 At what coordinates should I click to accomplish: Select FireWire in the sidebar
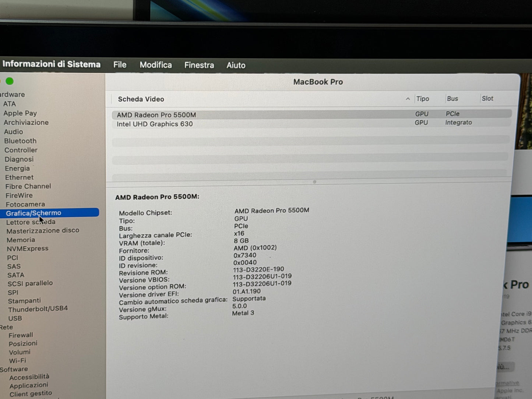19,195
